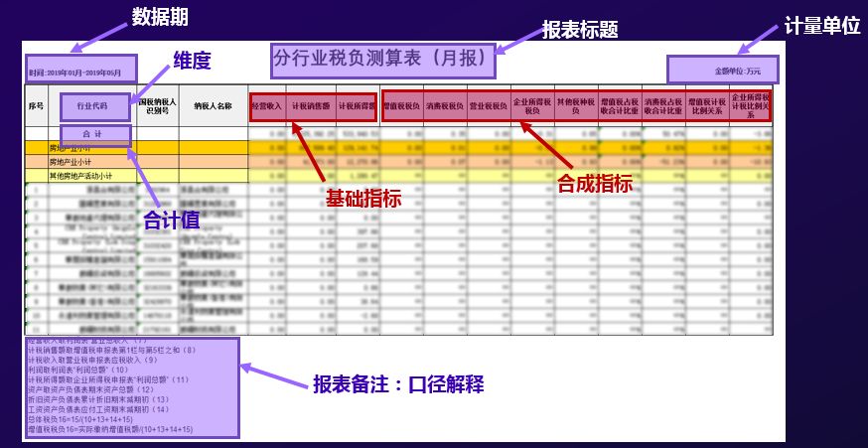
Task: Click the 序号 column header
Action: 36,105
